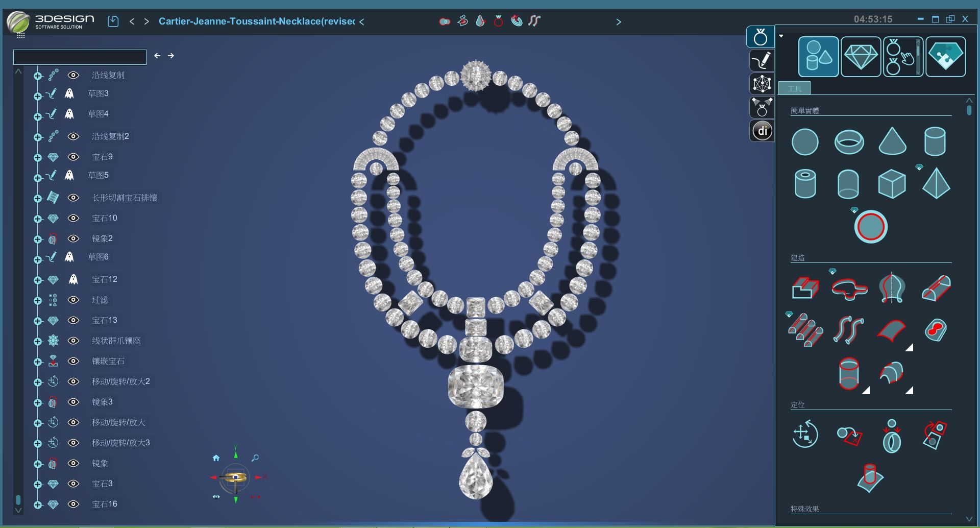Open the dropdown arrow beside the workspace icons
Viewport: 980px width, 528px height.
(781, 36)
